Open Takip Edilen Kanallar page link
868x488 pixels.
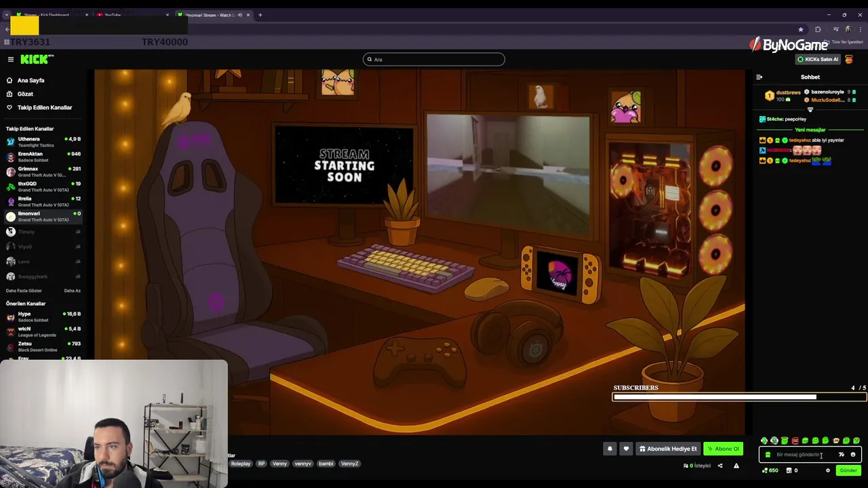pos(45,107)
